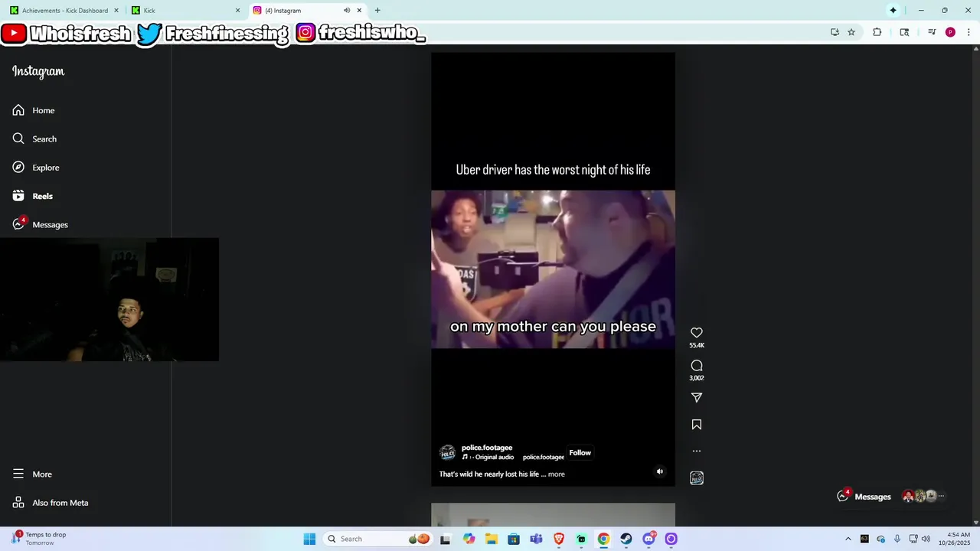This screenshot has height=551, width=980.
Task: Mute the Instagram tab audio icon
Action: pos(347,11)
